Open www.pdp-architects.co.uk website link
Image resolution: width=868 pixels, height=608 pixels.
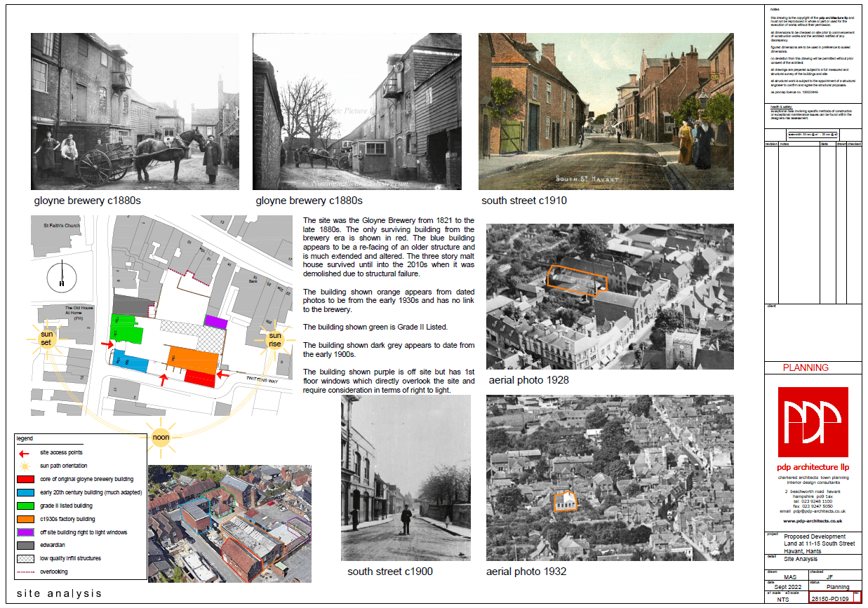click(x=813, y=521)
